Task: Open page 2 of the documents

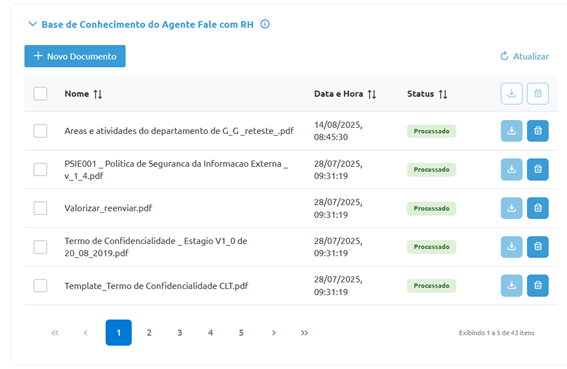Action: [x=149, y=332]
